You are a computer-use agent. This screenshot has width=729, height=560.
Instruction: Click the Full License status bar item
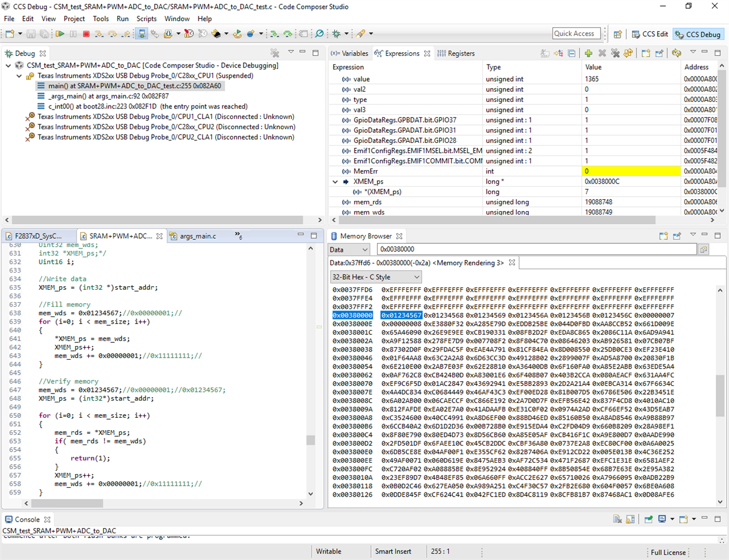668,552
